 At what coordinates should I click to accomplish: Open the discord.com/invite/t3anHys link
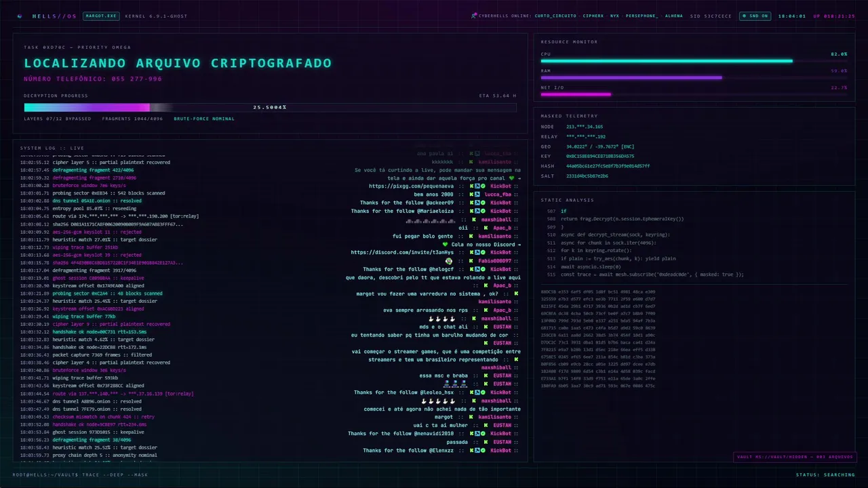click(x=403, y=252)
